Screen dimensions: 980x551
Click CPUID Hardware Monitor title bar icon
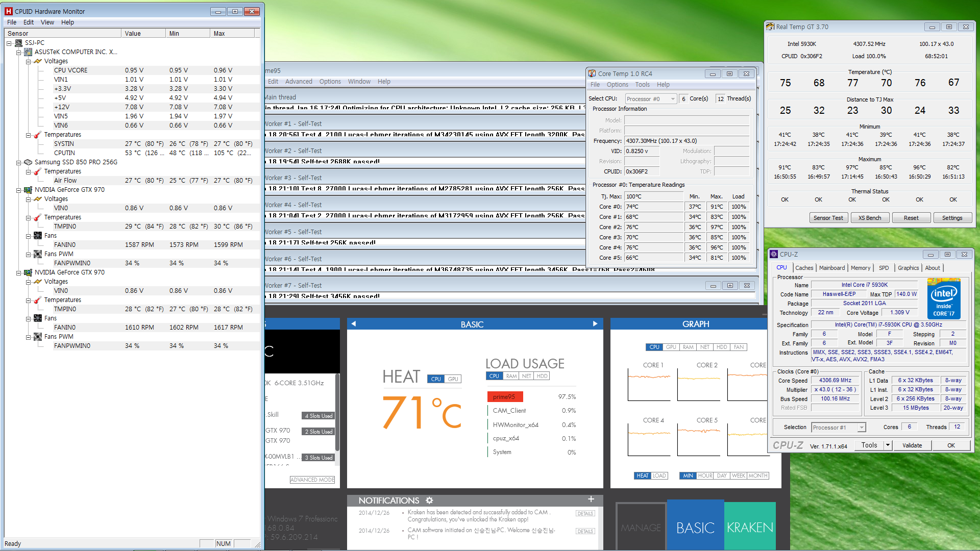(x=8, y=11)
